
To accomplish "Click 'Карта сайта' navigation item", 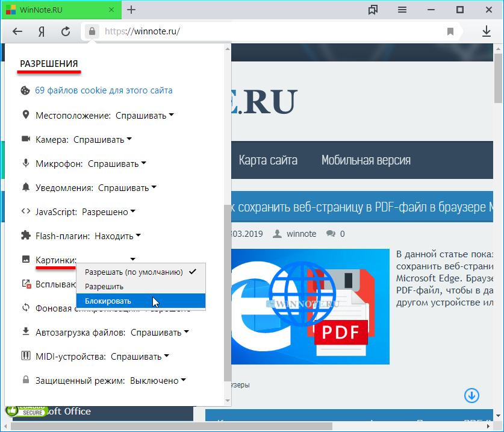I will pos(268,160).
